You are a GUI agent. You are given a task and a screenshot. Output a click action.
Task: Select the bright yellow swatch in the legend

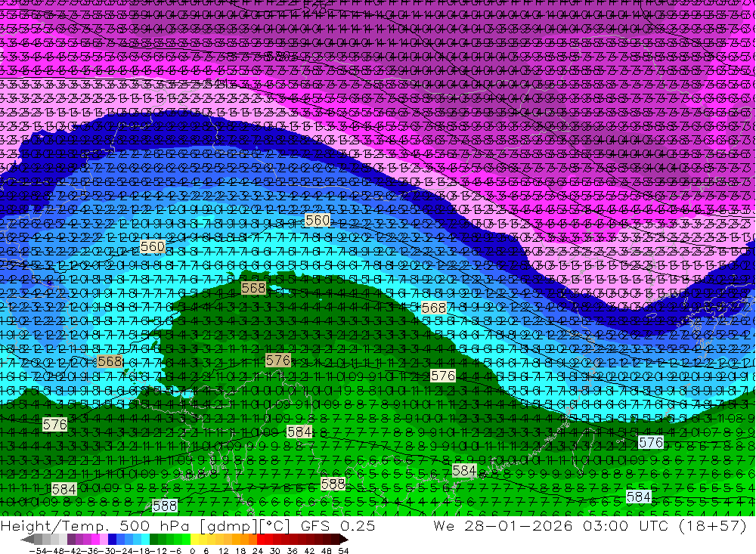click(x=194, y=539)
